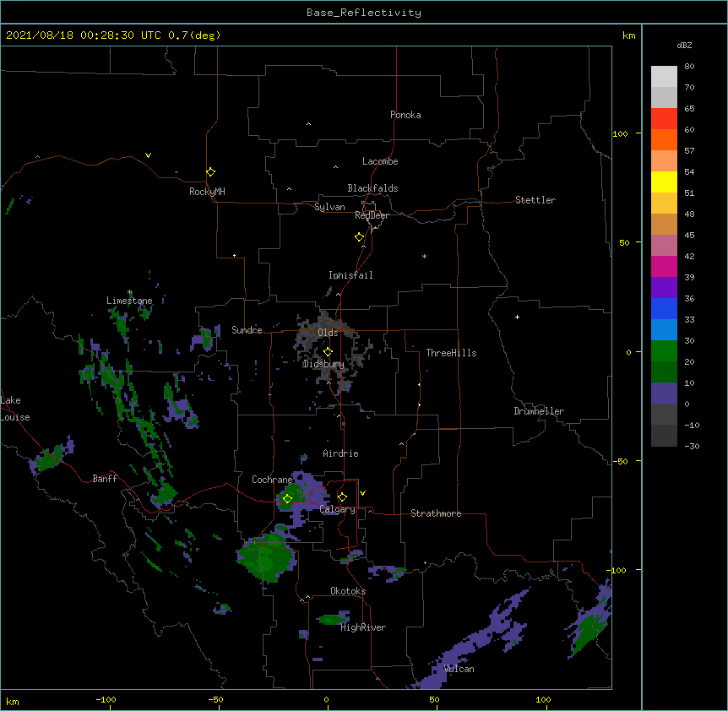Click the HighRiver city label
The width and height of the screenshot is (728, 711).
click(x=363, y=627)
